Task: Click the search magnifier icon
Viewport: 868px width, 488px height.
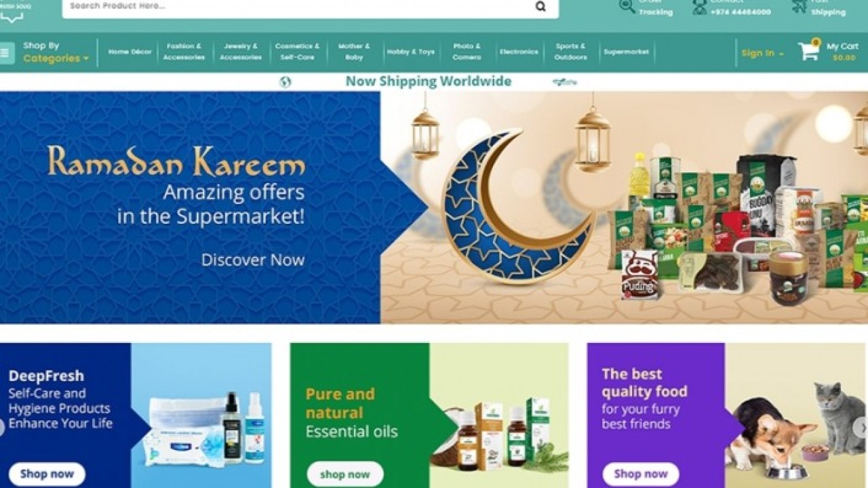Action: tap(540, 6)
